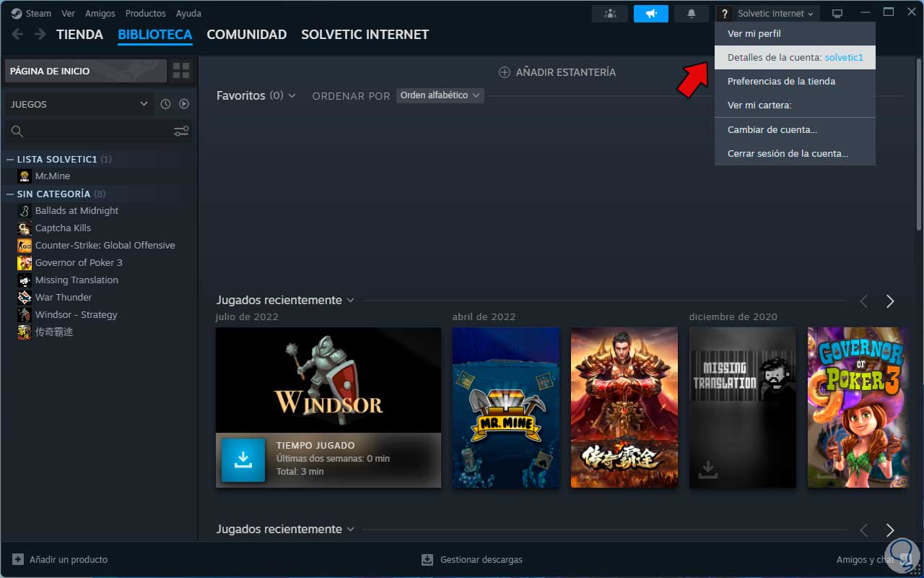Image resolution: width=924 pixels, height=578 pixels.
Task: Switch to the TIENDA tab
Action: tap(79, 34)
